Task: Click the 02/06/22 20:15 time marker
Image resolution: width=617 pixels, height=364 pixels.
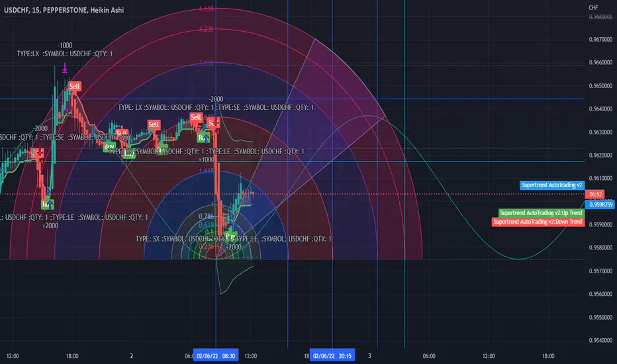Action: 332,356
